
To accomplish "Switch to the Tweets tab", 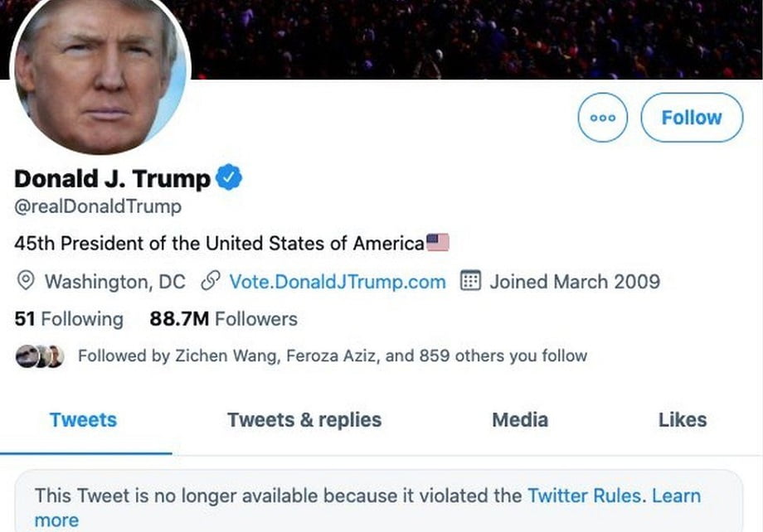I will (x=83, y=419).
